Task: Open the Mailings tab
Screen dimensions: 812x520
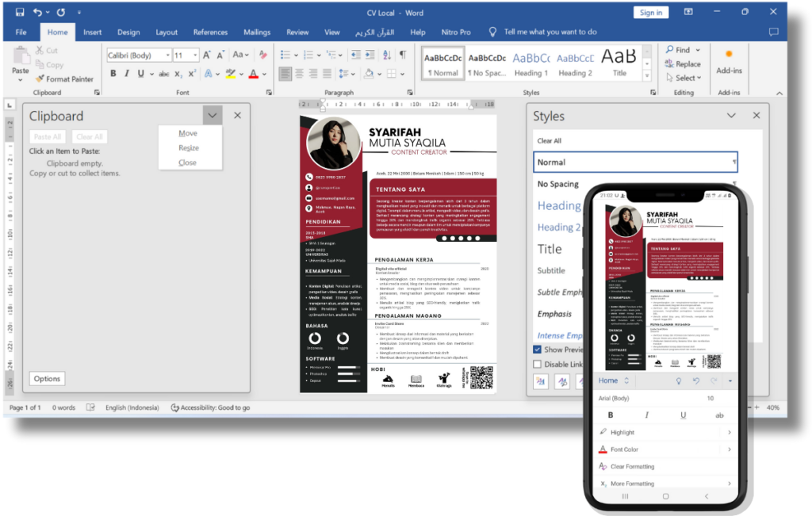Action: click(x=257, y=32)
